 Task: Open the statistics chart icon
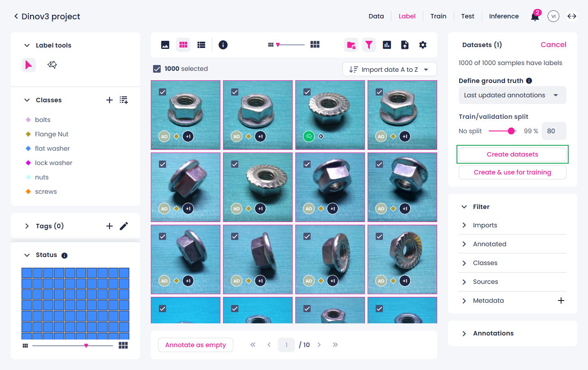[387, 45]
